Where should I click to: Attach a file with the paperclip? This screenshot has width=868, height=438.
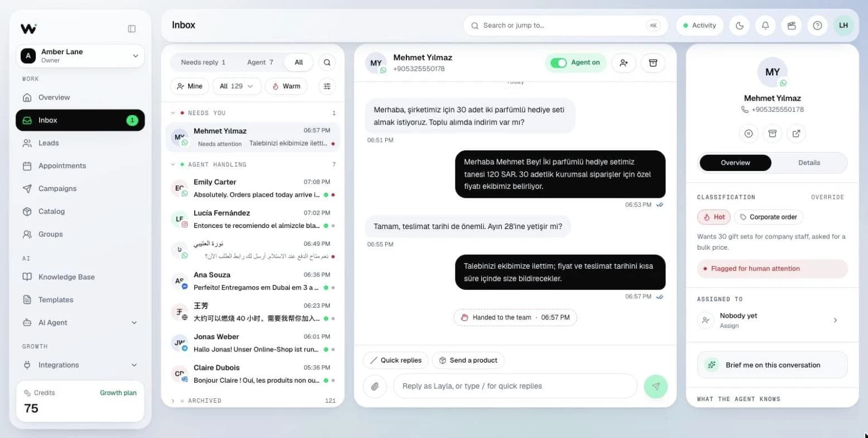pyautogui.click(x=375, y=386)
